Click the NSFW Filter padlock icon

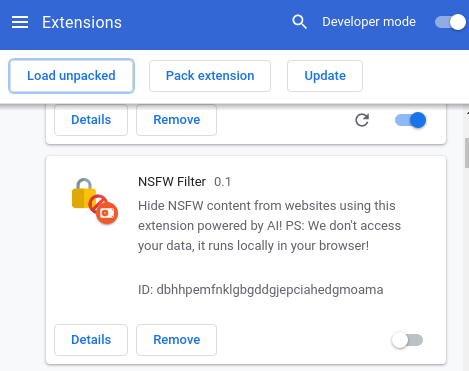click(95, 201)
